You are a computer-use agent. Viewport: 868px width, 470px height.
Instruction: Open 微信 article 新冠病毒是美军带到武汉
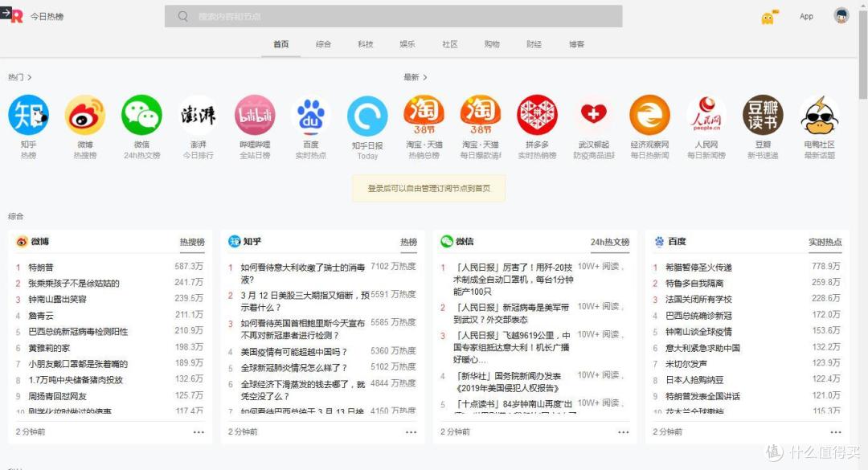pos(511,313)
